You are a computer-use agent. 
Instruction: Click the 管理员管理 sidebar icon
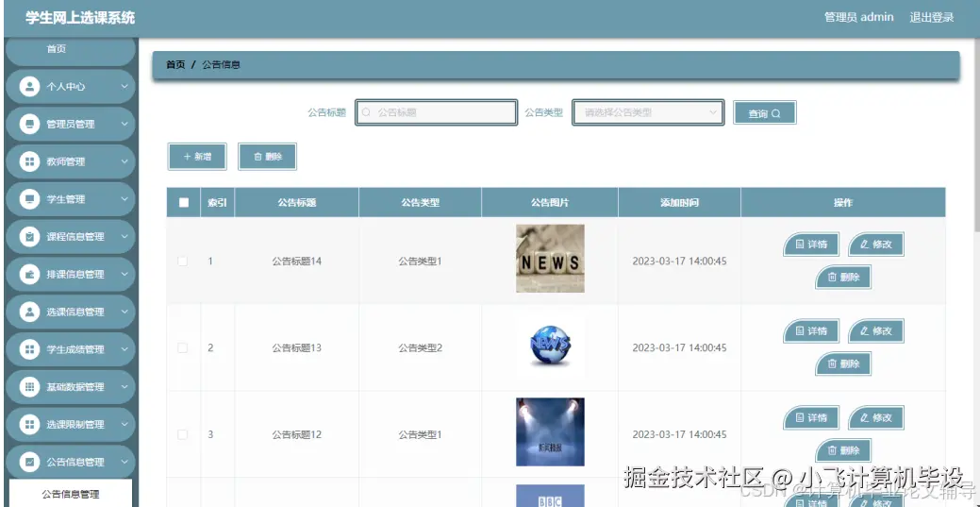pyautogui.click(x=29, y=124)
